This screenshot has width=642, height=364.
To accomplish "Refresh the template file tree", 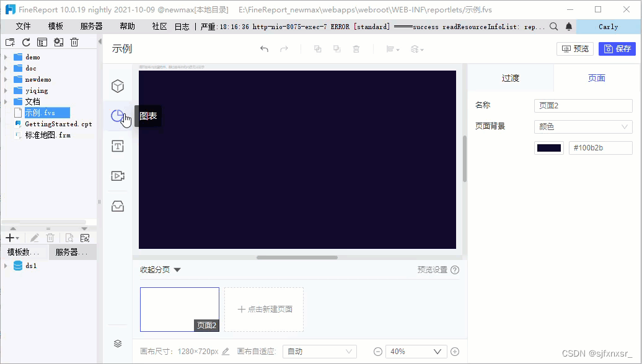I will (26, 42).
